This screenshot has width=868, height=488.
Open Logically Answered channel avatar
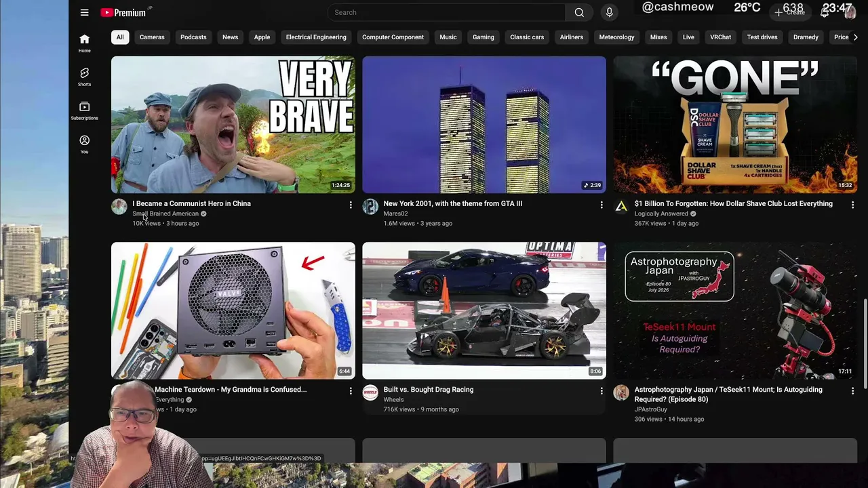[x=621, y=207]
